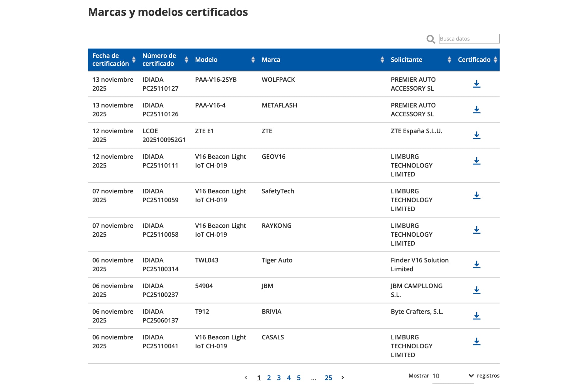Screen dimensions: 588x392
Task: Download the JBM 54904 certificate
Action: tap(477, 290)
